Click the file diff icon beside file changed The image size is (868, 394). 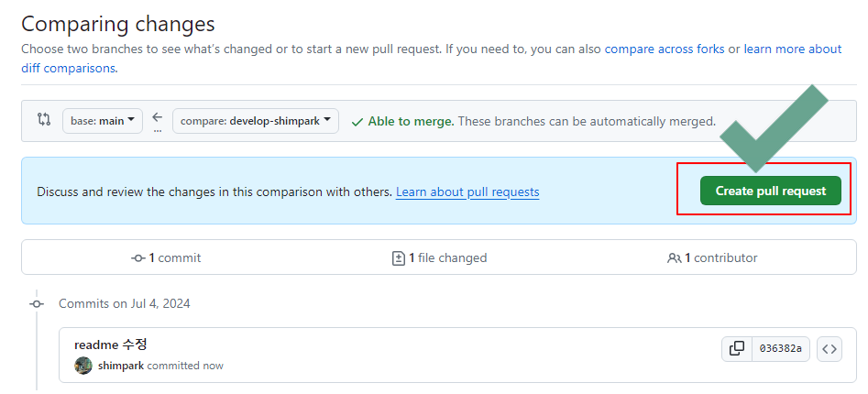[399, 257]
